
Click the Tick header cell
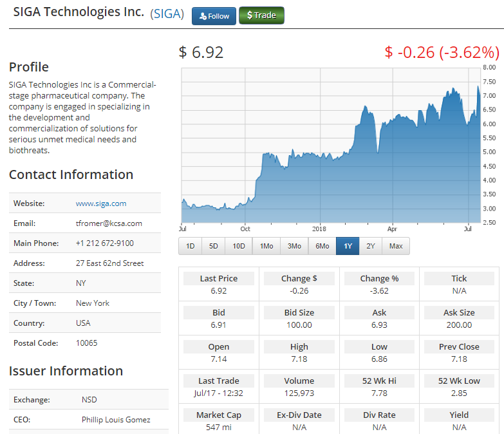pyautogui.click(x=459, y=278)
